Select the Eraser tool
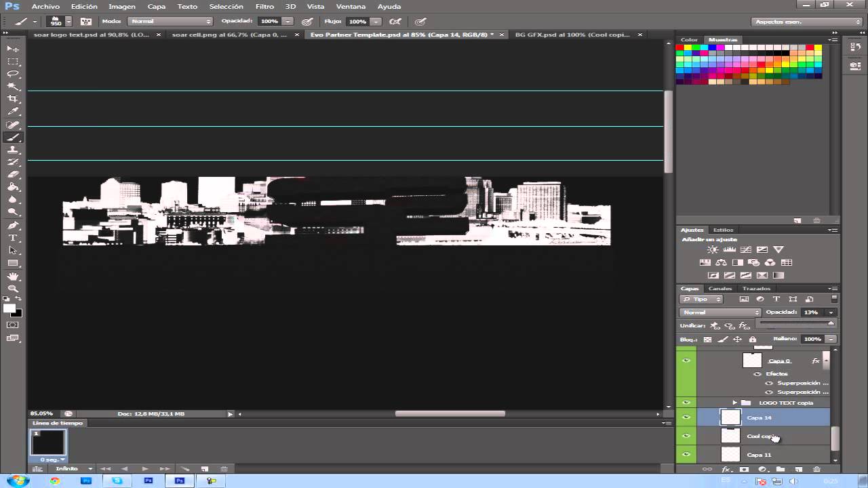 pyautogui.click(x=13, y=175)
